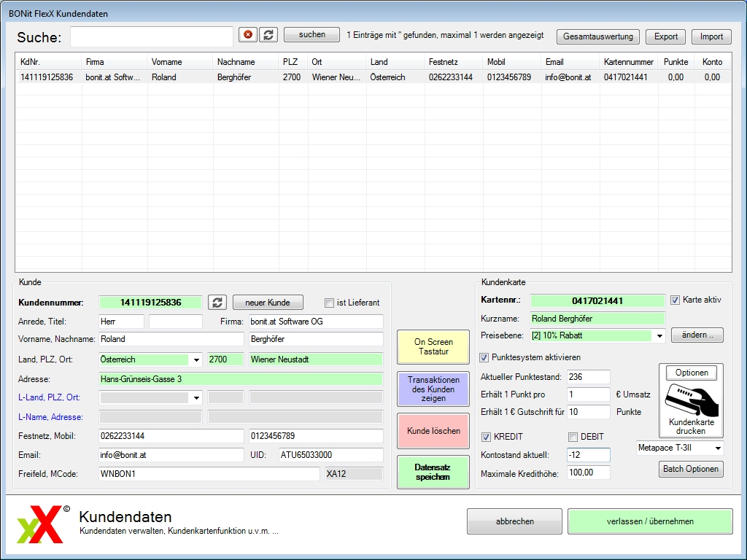
Task: Regenerate Kundennummer with the refresh icon
Action: point(217,303)
